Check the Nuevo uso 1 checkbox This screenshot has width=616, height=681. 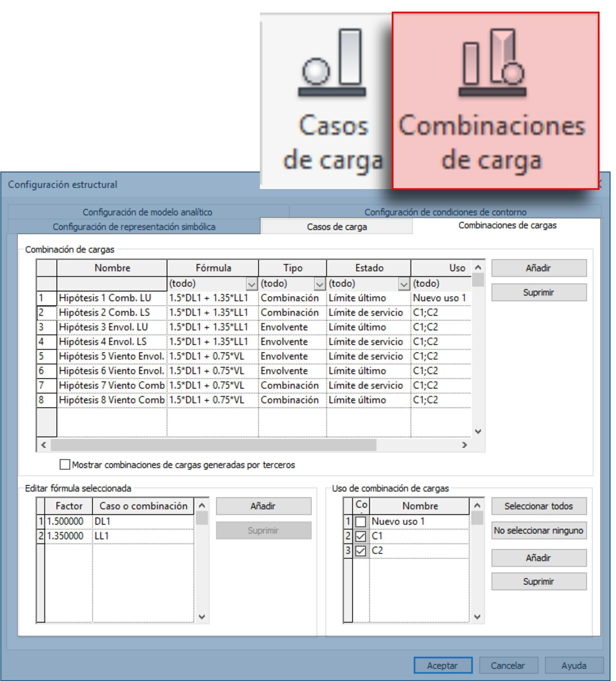pyautogui.click(x=360, y=522)
